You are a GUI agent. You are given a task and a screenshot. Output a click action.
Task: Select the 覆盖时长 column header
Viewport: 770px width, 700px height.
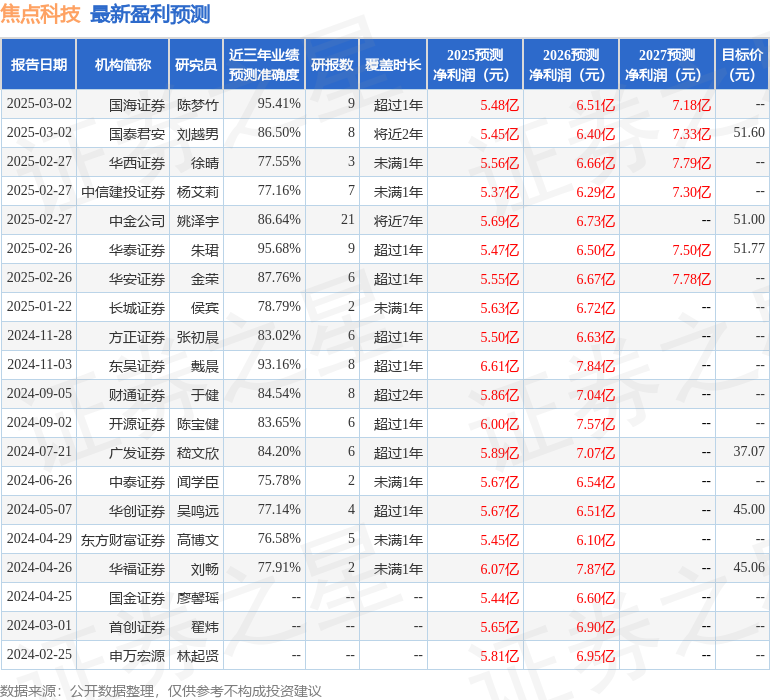[393, 65]
